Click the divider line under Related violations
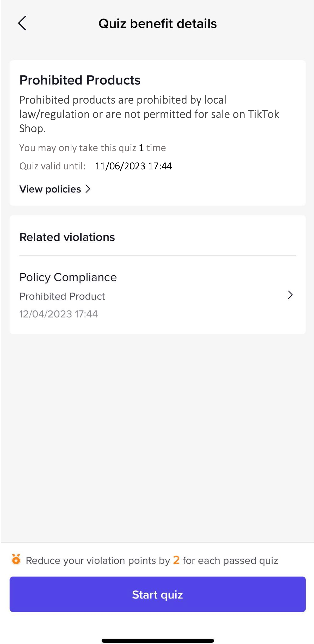Viewport: 314px width, 644px height. pyautogui.click(x=157, y=255)
